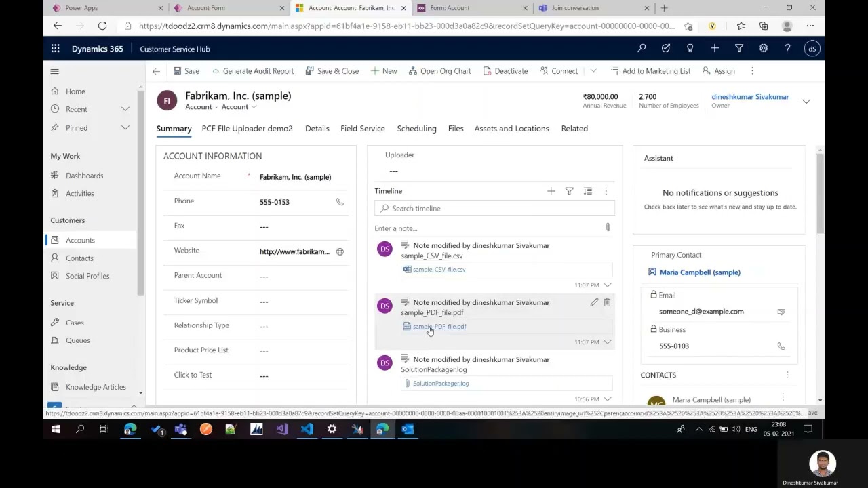This screenshot has width=868, height=488.
Task: Open Knowledge Articles in sidebar
Action: pyautogui.click(x=96, y=388)
